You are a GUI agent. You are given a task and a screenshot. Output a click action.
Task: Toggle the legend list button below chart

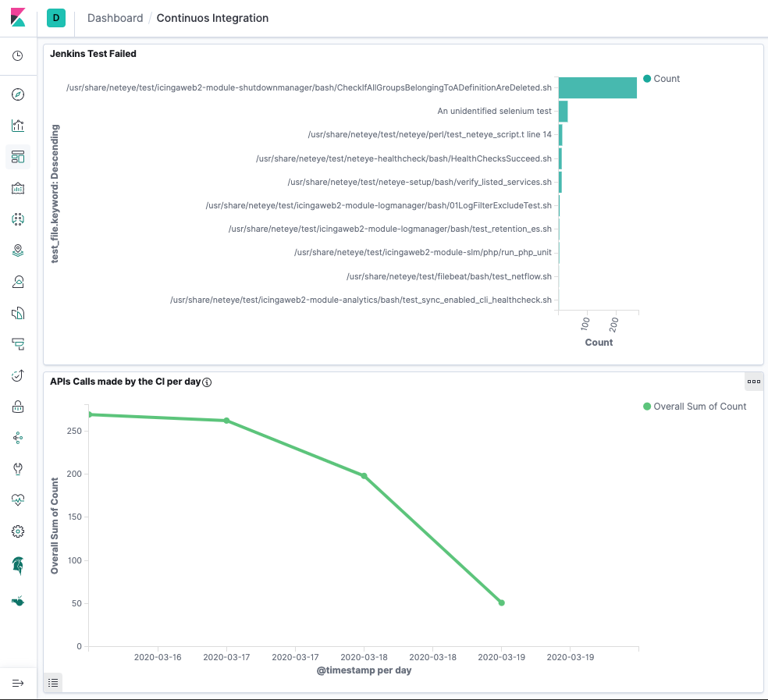point(53,683)
